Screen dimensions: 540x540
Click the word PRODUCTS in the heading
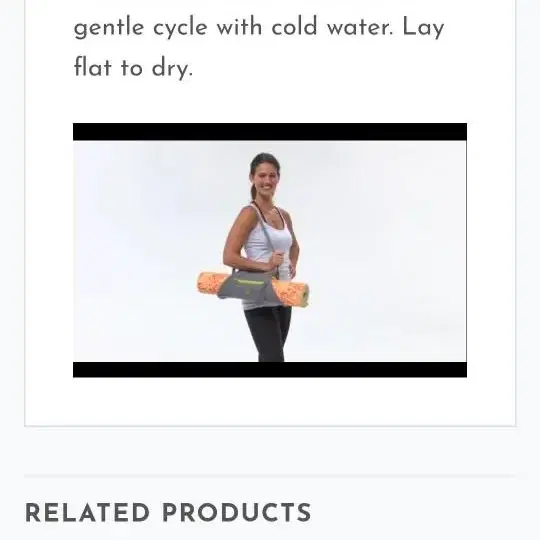(237, 513)
